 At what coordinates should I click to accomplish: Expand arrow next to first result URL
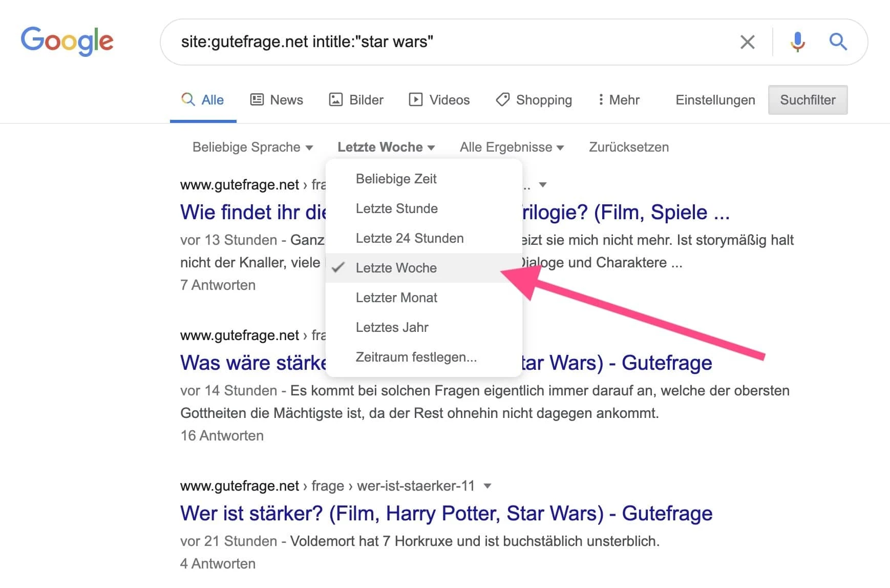543,184
